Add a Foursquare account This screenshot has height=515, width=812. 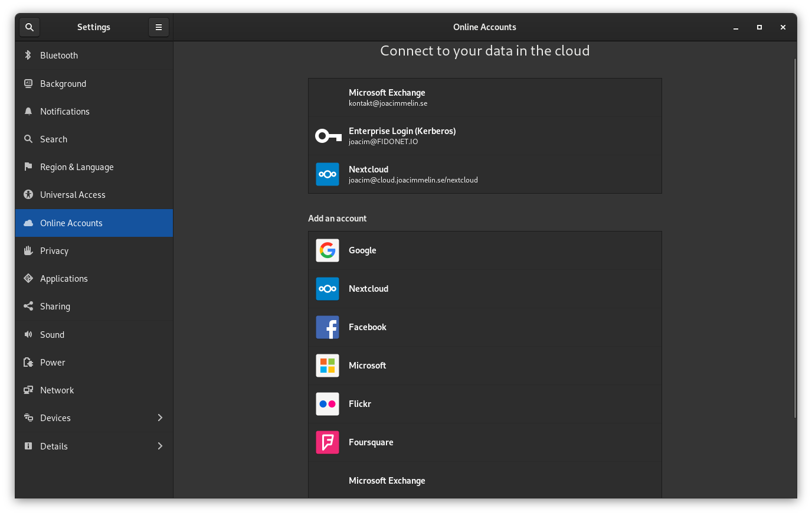pyautogui.click(x=485, y=442)
